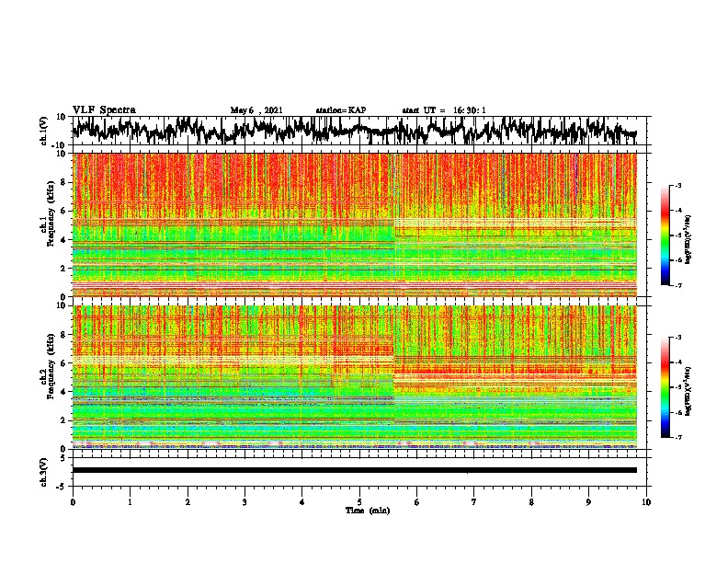
Task: Click the "8" tick on Time axis
Action: point(531,502)
